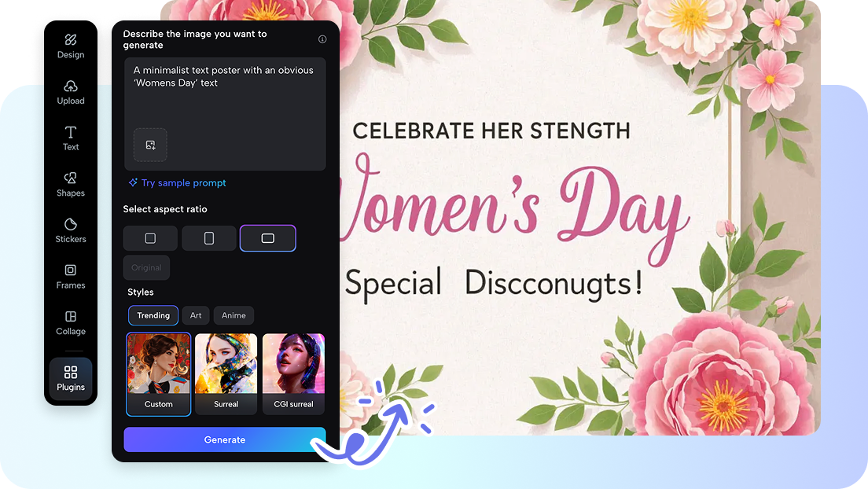Open the Frames icon
The image size is (868, 489).
coord(70,270)
